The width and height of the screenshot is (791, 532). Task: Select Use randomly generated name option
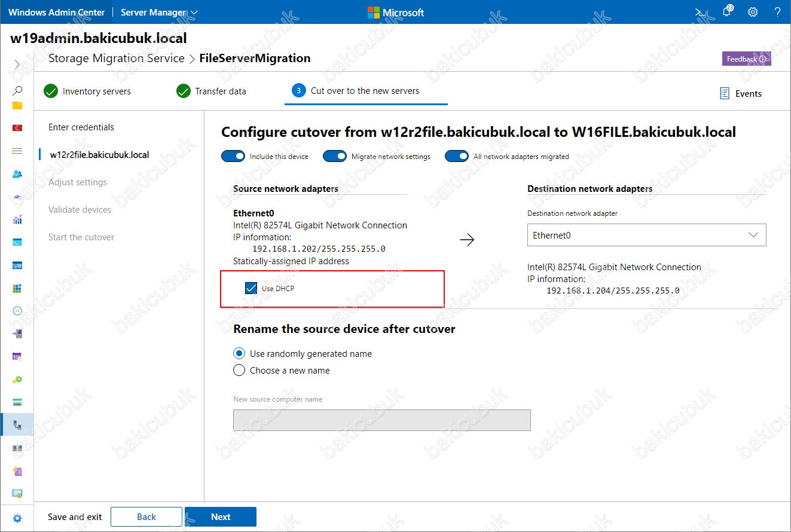(x=239, y=354)
